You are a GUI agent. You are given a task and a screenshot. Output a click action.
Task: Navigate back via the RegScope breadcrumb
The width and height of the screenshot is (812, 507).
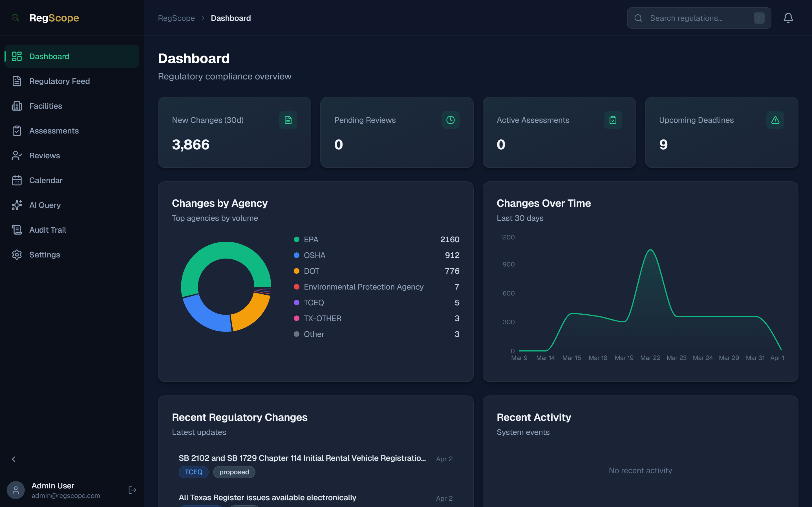tap(176, 18)
